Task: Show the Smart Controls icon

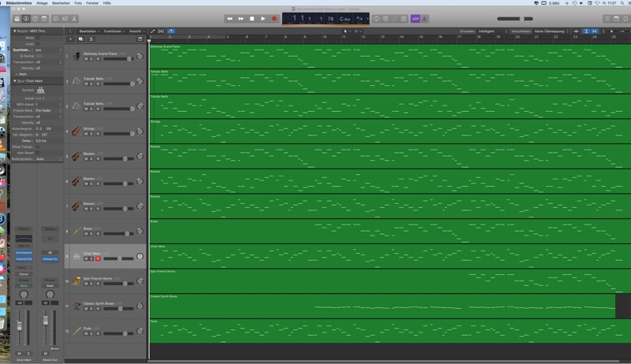Action: tap(55, 19)
